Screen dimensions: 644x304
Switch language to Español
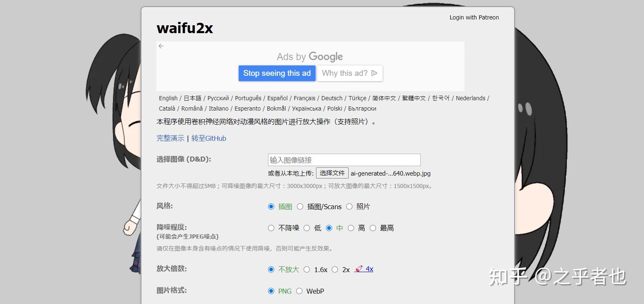click(278, 98)
